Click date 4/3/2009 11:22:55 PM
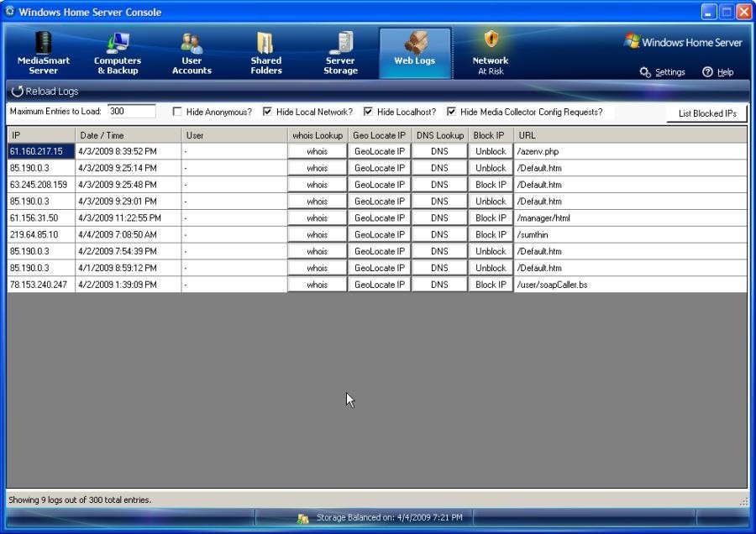This screenshot has width=756, height=534. click(x=129, y=217)
